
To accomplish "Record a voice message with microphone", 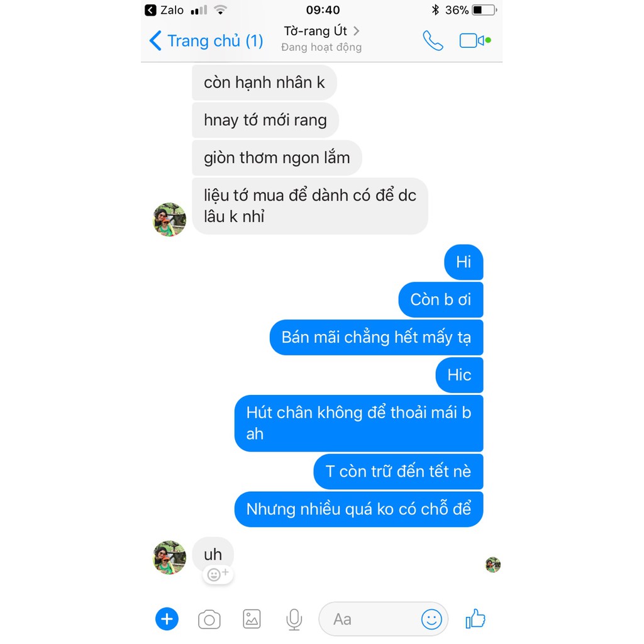I will [x=294, y=619].
